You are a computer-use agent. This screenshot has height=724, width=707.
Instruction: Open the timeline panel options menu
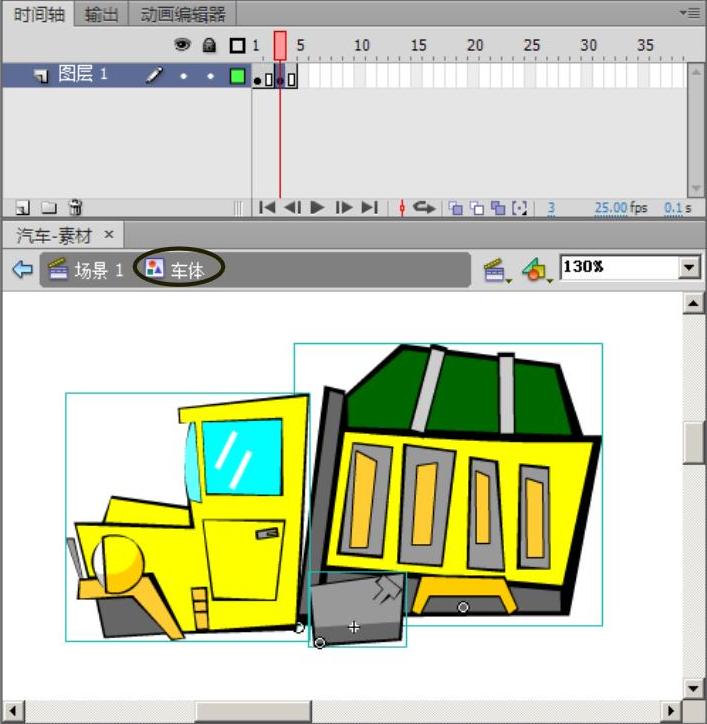(x=690, y=13)
